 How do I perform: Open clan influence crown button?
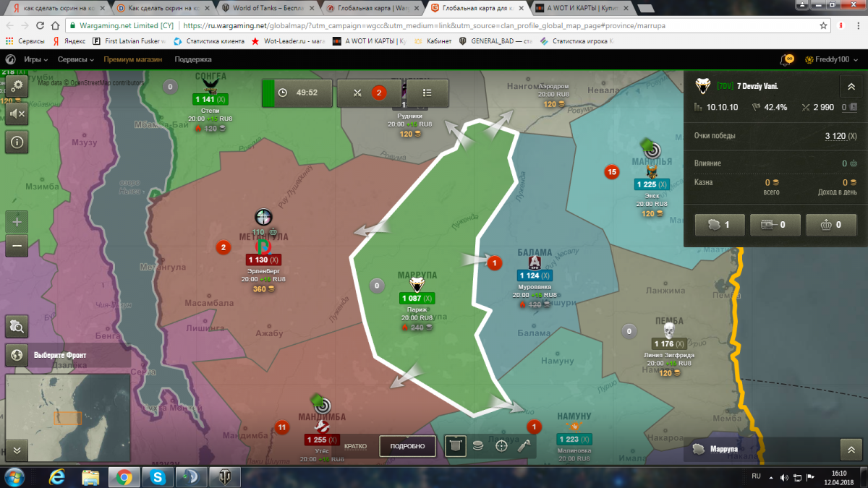coord(831,225)
